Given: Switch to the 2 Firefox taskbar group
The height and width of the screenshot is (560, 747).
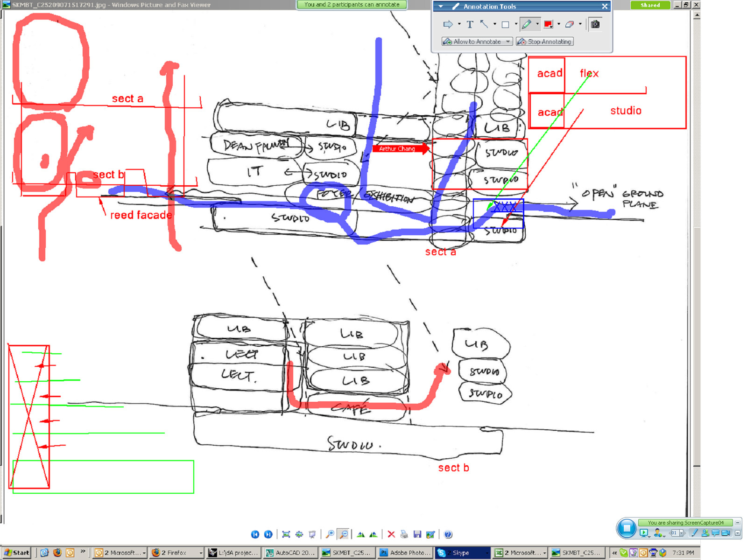Looking at the screenshot, I should [x=177, y=553].
